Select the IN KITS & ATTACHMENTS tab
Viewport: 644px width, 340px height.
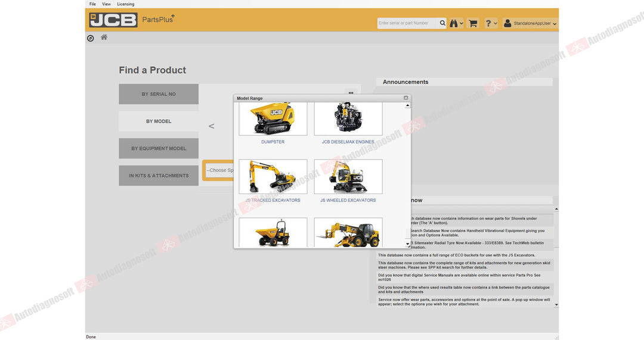159,176
